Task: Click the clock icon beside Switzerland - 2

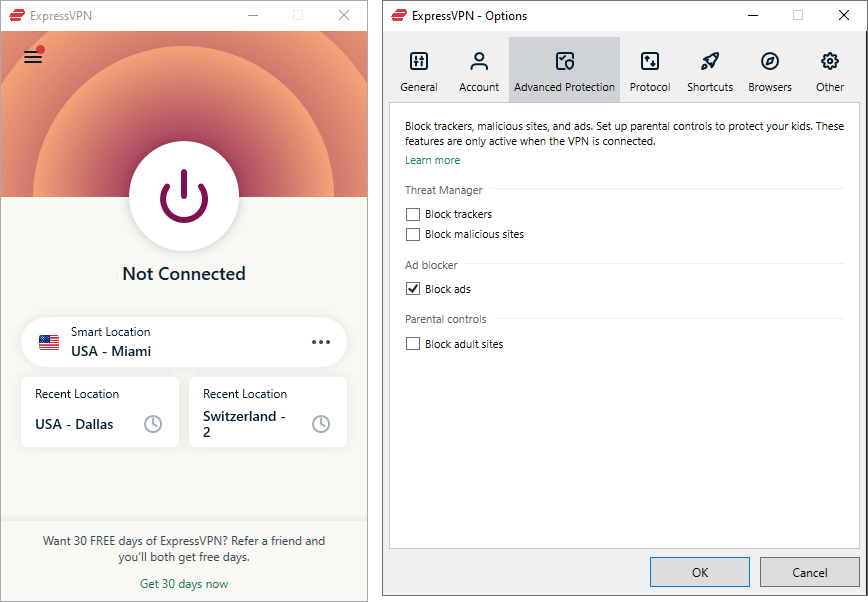Action: point(321,424)
